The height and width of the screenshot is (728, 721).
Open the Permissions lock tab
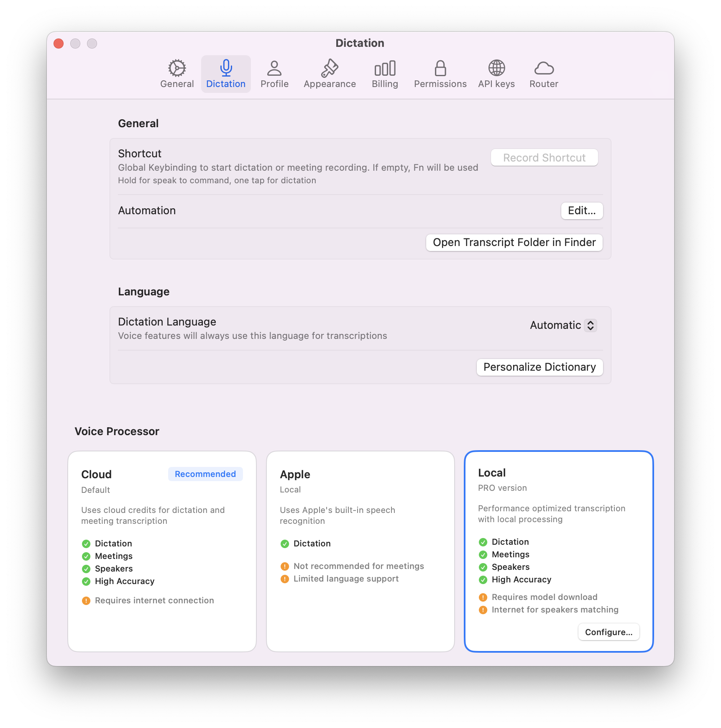(440, 74)
